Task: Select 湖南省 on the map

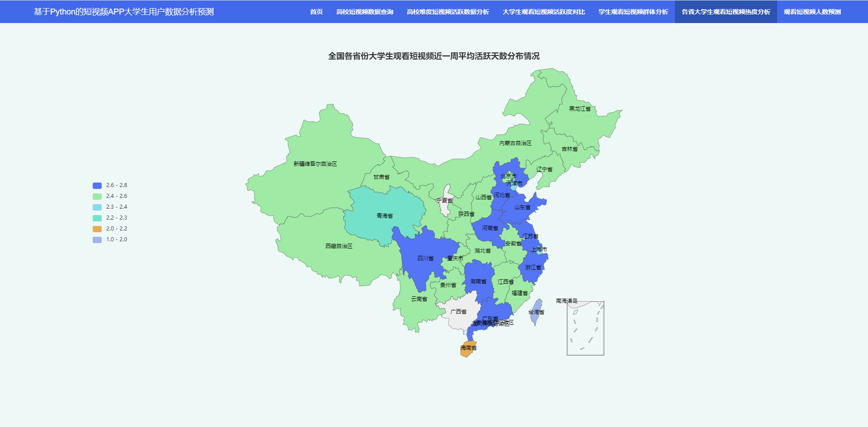Action: (x=478, y=282)
